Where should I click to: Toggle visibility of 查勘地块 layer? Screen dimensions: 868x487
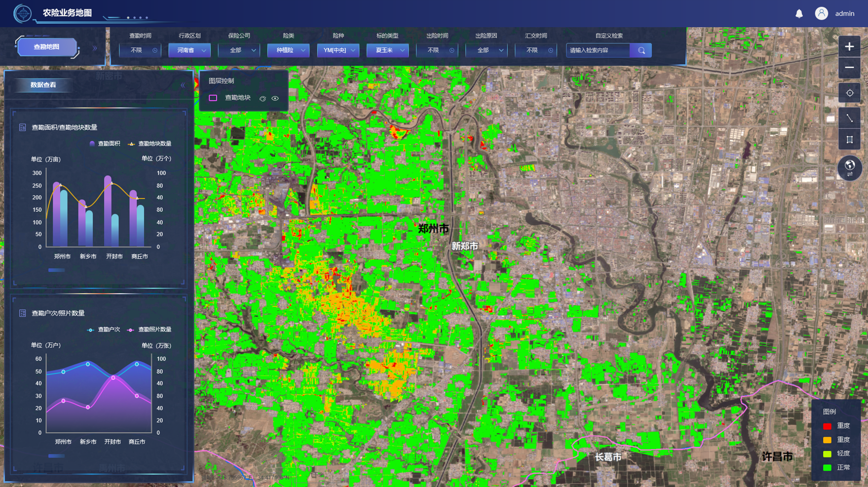(275, 98)
